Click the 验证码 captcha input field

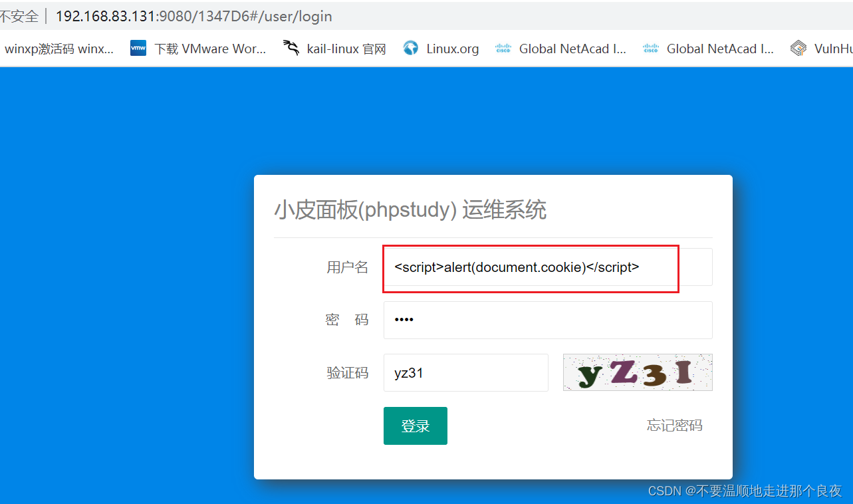465,372
